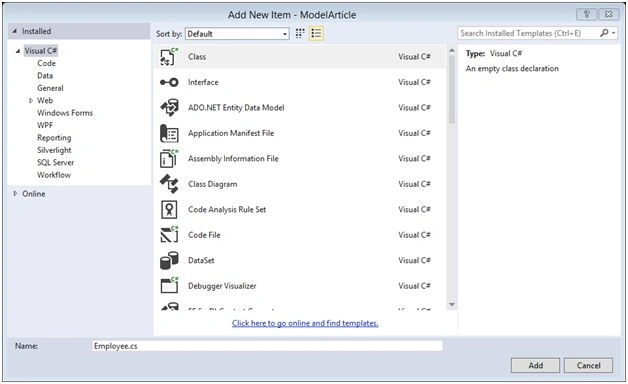Collapse the Visual C# tree node
Viewport: 628px width, 384px height.
(18, 51)
